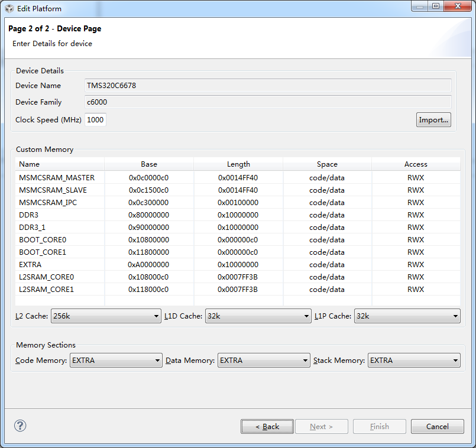
Task: Click the Space column header
Action: (327, 164)
